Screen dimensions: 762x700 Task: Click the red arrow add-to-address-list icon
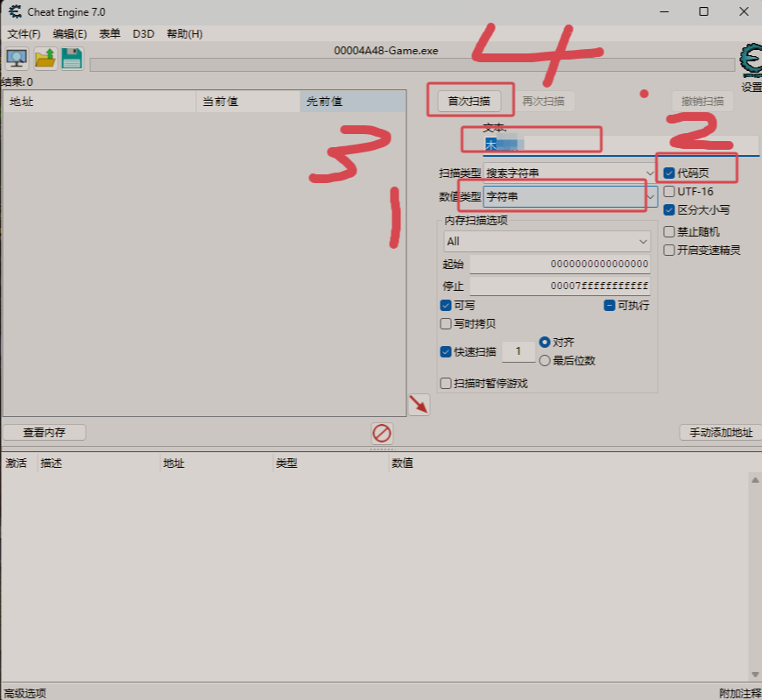pos(419,405)
